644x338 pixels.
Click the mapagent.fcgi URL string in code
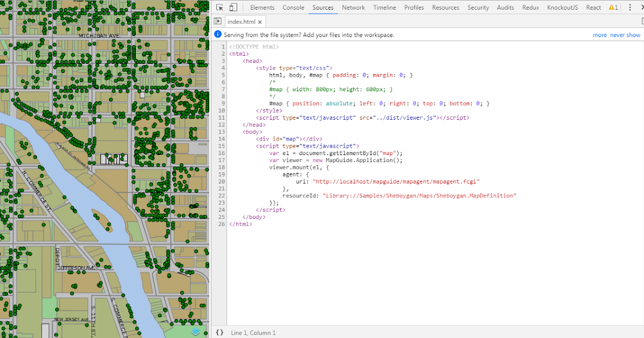click(396, 182)
